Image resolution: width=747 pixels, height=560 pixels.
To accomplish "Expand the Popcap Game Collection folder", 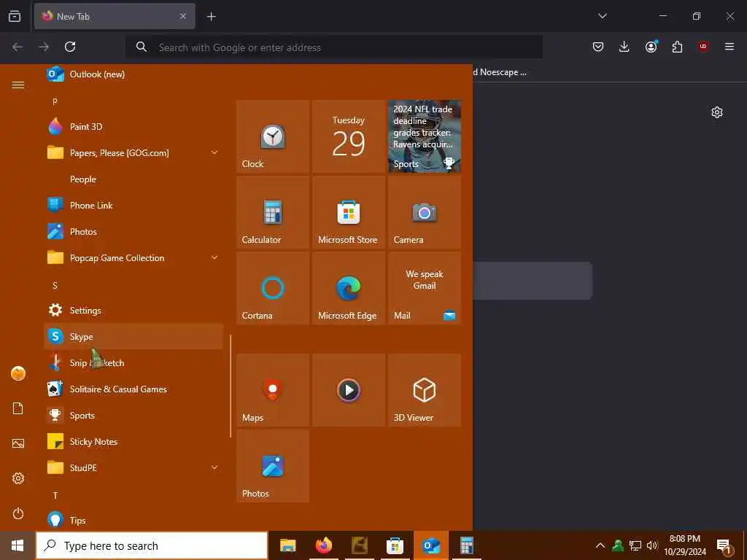I will 133,257.
